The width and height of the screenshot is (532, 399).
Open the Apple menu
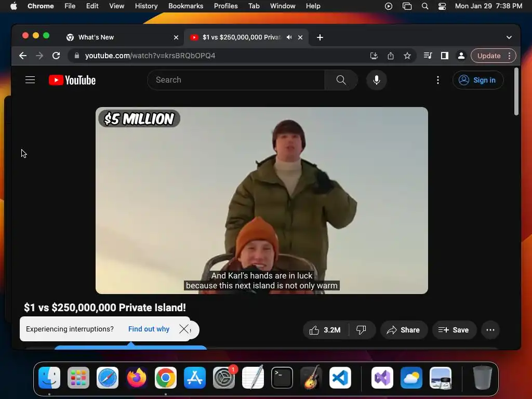14,6
